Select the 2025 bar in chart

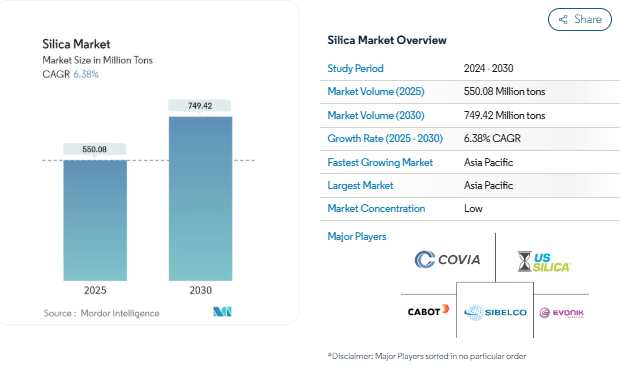(95, 221)
